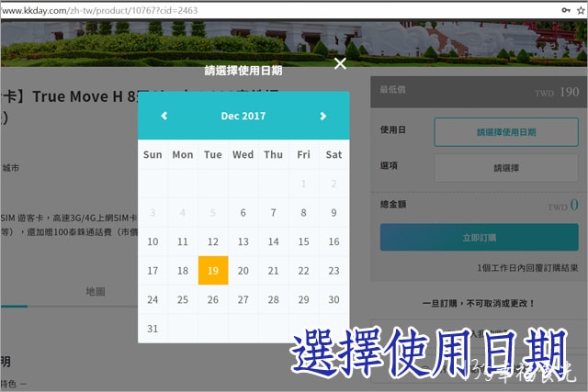Screen dimensions: 588x392
Task: Click the Thu column header
Action: [x=274, y=155]
